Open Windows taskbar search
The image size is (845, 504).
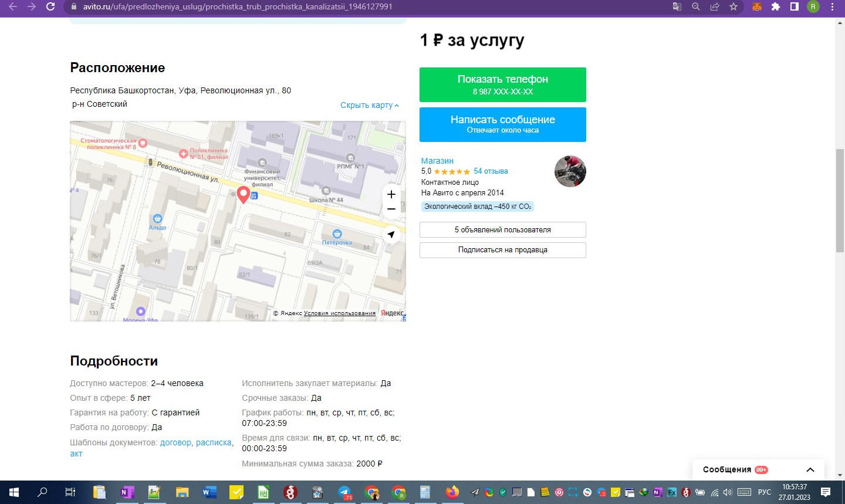click(42, 492)
